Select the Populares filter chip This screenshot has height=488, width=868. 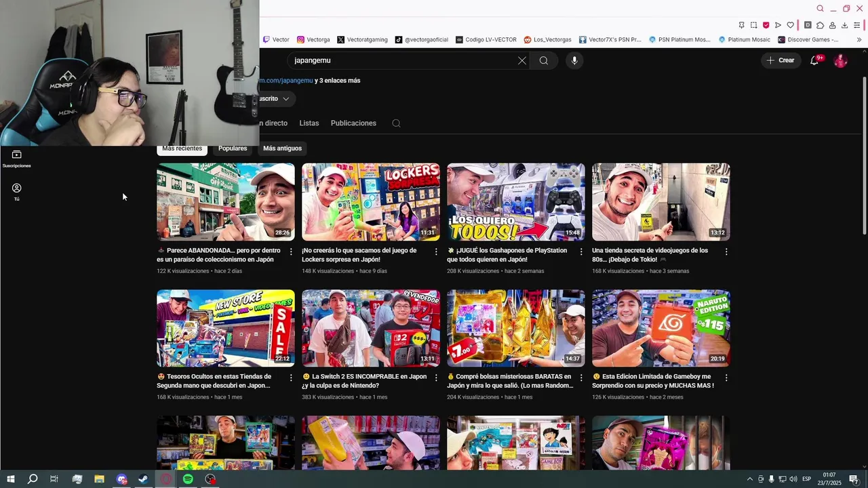(233, 148)
